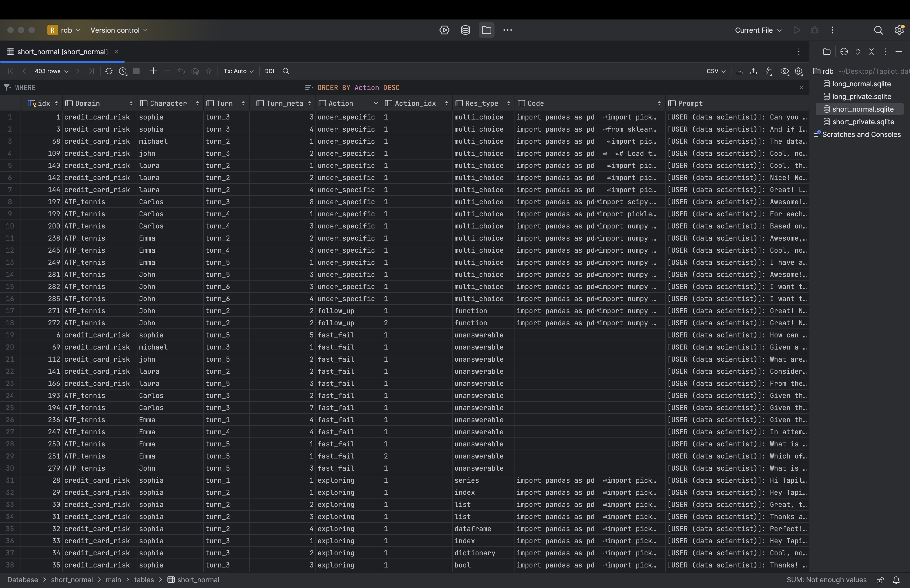
Task: Toggle the view-as eye icon
Action: pos(784,71)
